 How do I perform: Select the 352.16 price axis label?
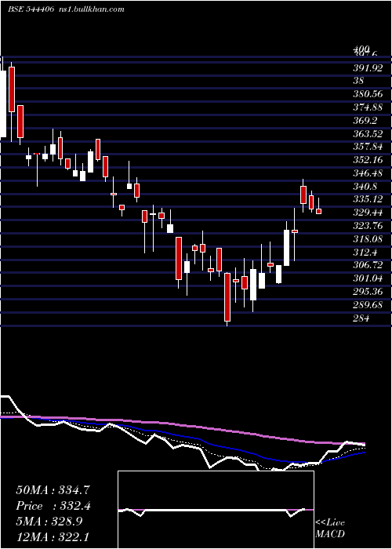tap(368, 160)
